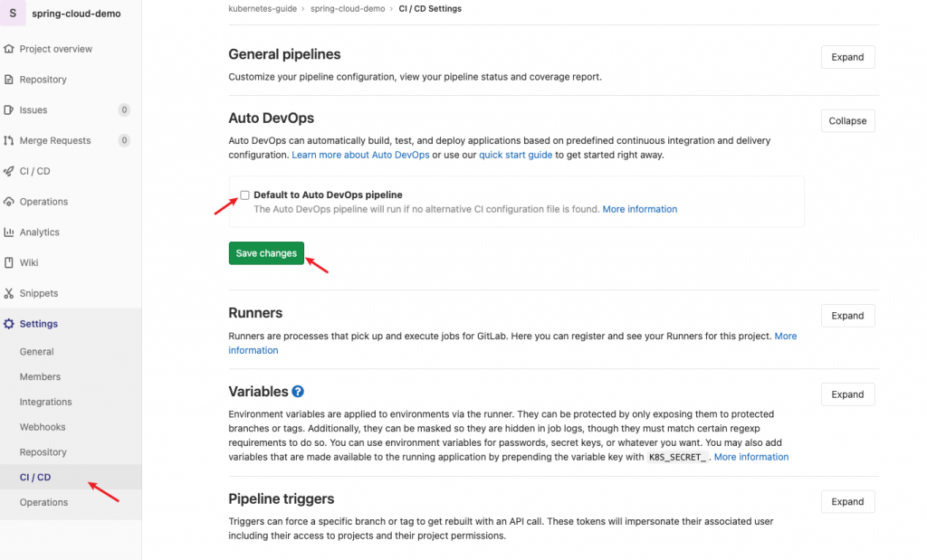Viewport: 927px width, 560px height.
Task: Open Project overview in sidebar
Action: tap(55, 49)
